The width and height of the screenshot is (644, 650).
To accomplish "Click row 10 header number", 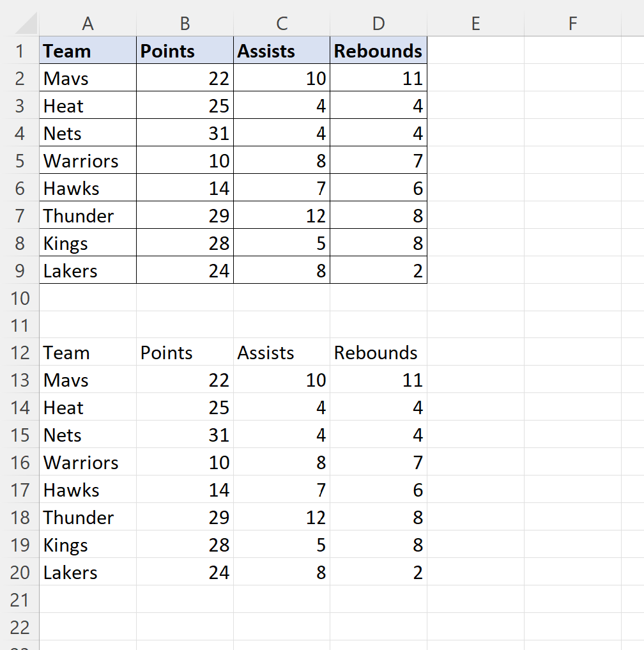I will click(x=20, y=298).
